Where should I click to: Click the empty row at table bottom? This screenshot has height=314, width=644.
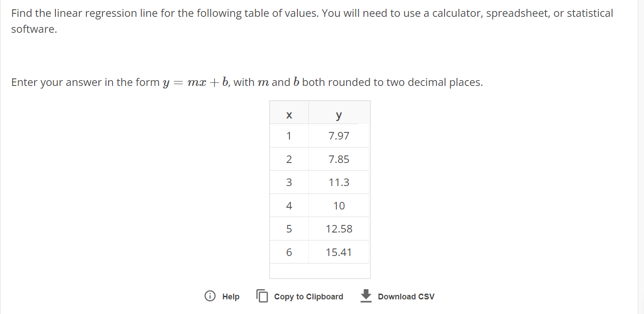point(319,269)
